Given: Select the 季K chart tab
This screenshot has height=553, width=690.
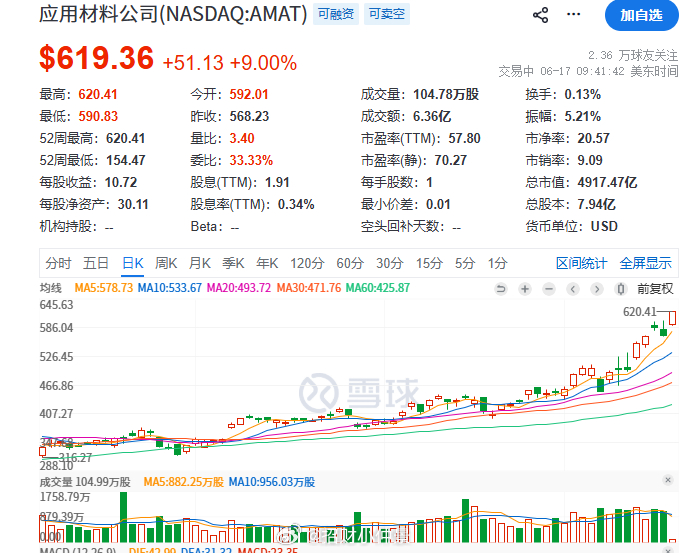Looking at the screenshot, I should click(233, 263).
